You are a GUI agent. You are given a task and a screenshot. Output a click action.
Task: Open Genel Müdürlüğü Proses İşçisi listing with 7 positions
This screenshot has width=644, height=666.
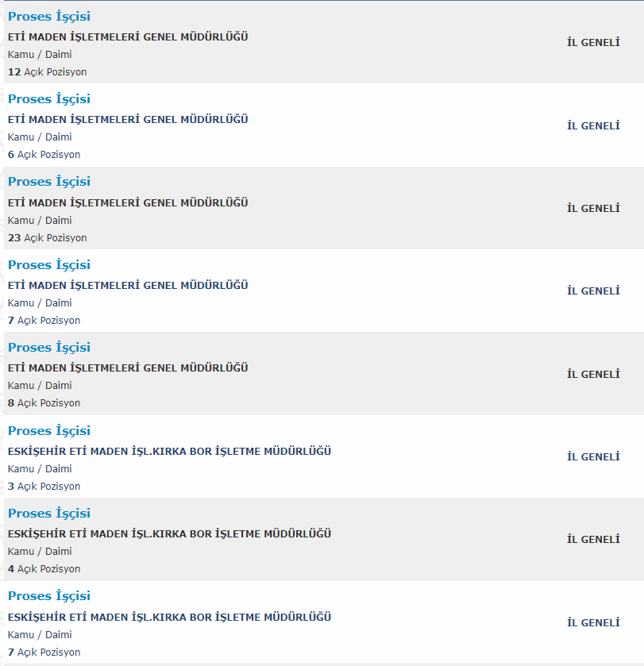[x=48, y=265]
